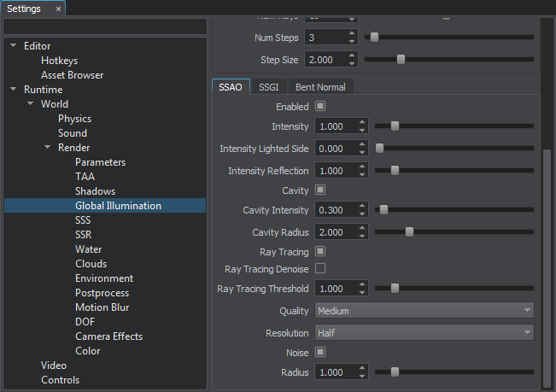Open the Resolution dropdown

click(x=424, y=331)
